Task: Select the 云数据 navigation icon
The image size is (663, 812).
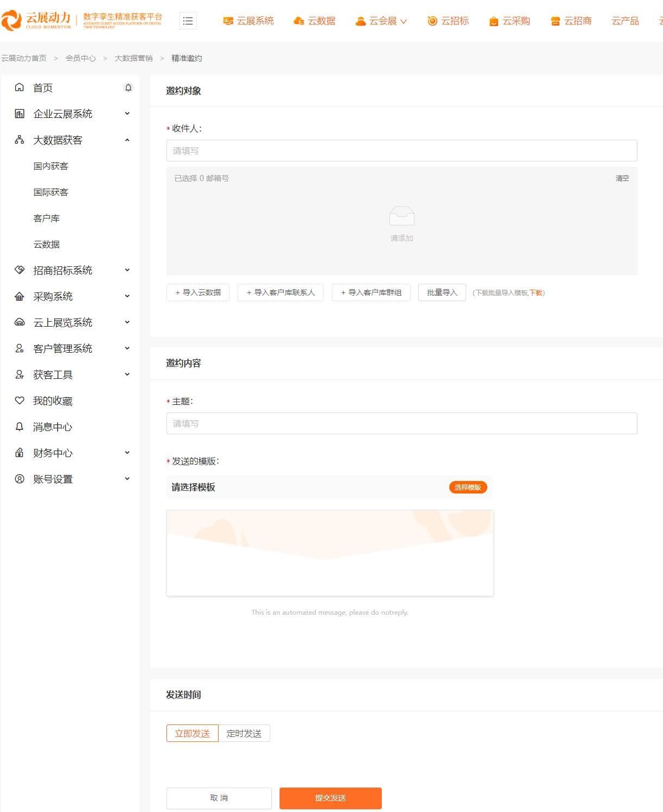Action: [299, 21]
